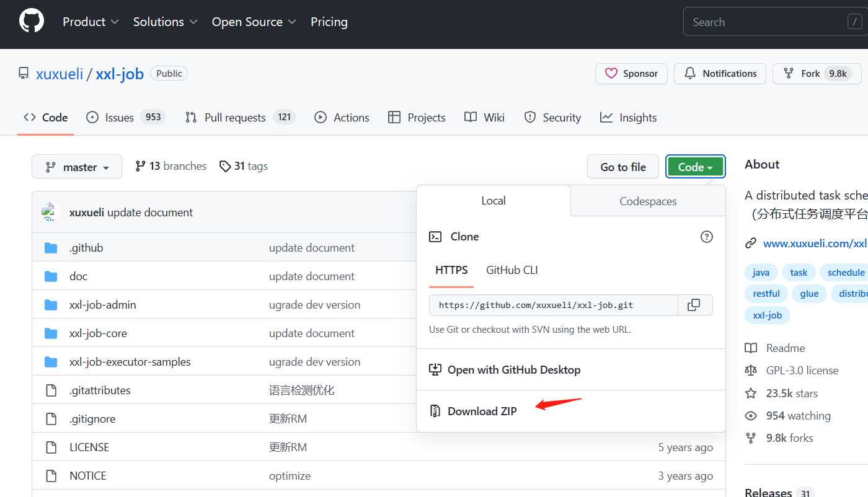Click the eye icon beside 954 watching

coord(751,416)
